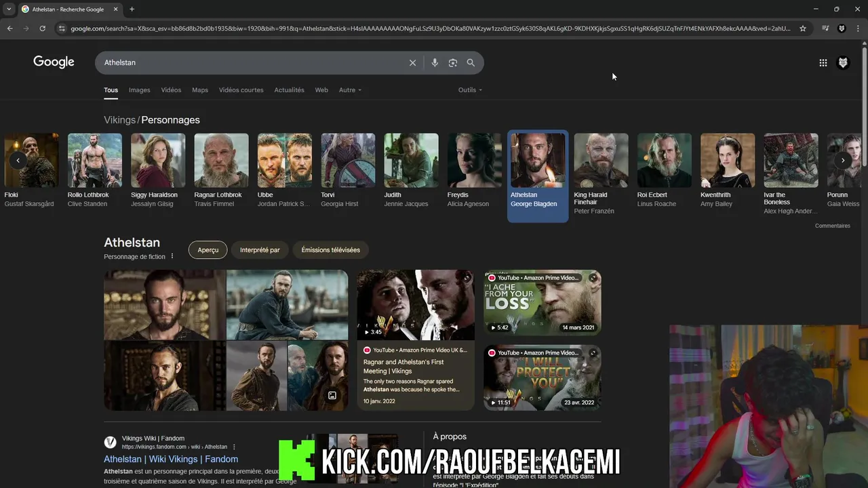The image size is (868, 488).
Task: Select the King Harald Finehair card
Action: click(x=601, y=174)
